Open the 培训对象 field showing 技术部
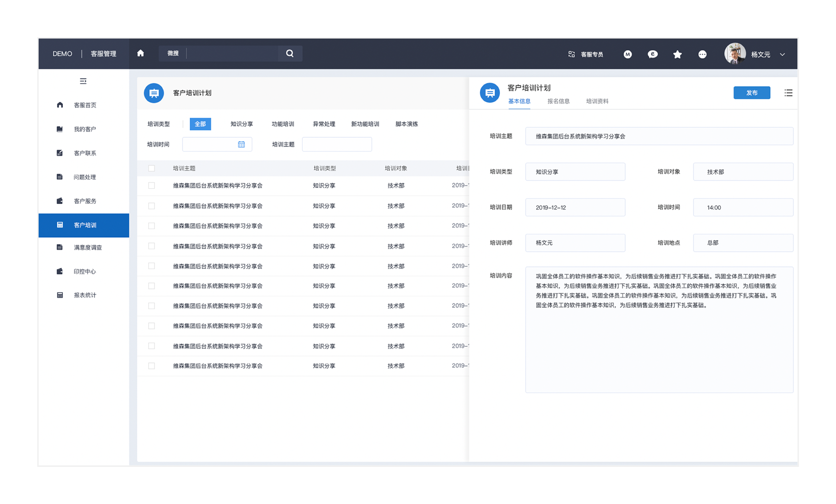836x504 pixels. 743,172
